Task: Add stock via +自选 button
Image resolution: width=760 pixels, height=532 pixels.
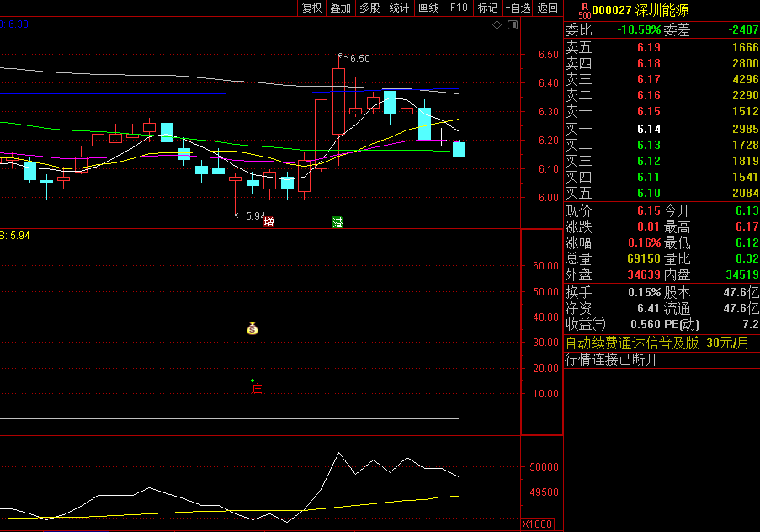Action: [518, 8]
